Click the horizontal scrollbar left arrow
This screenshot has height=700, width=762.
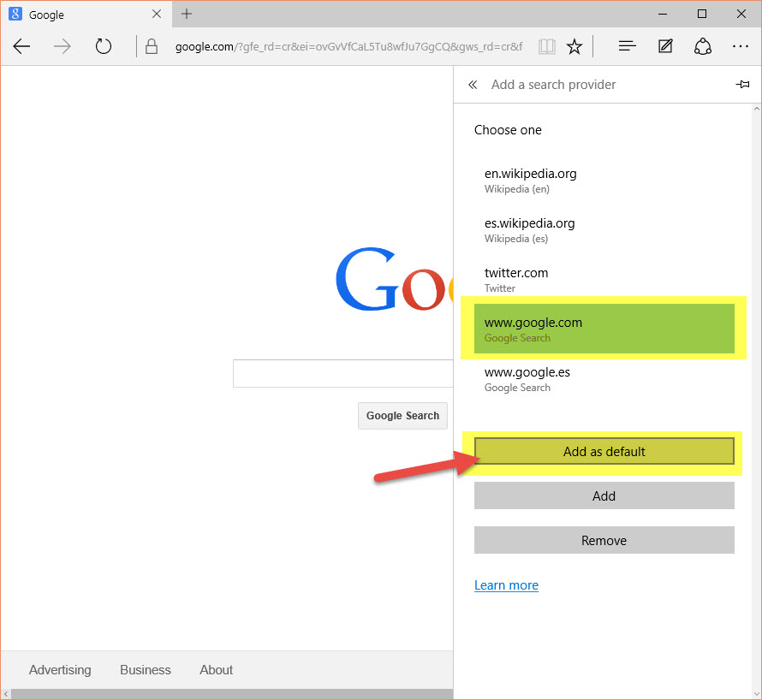click(6, 695)
